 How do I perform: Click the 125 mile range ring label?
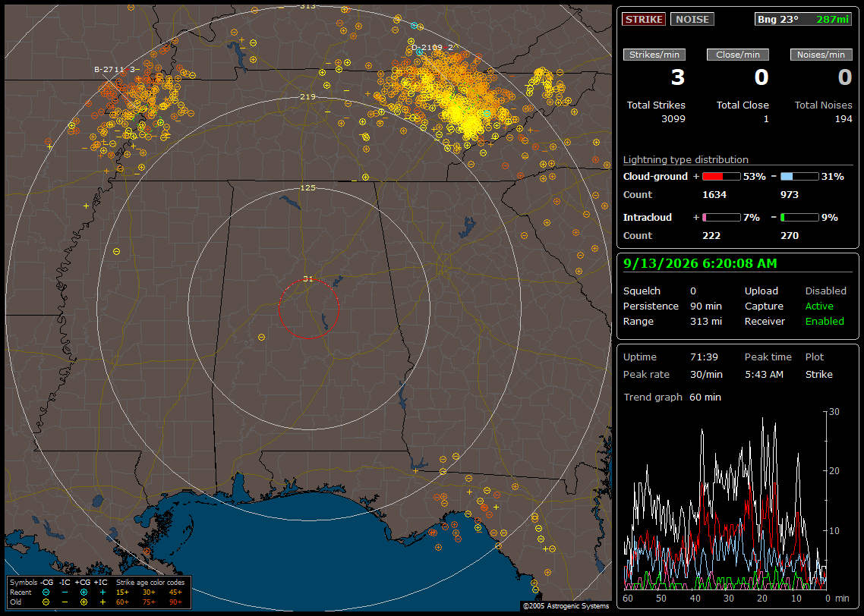pos(307,187)
